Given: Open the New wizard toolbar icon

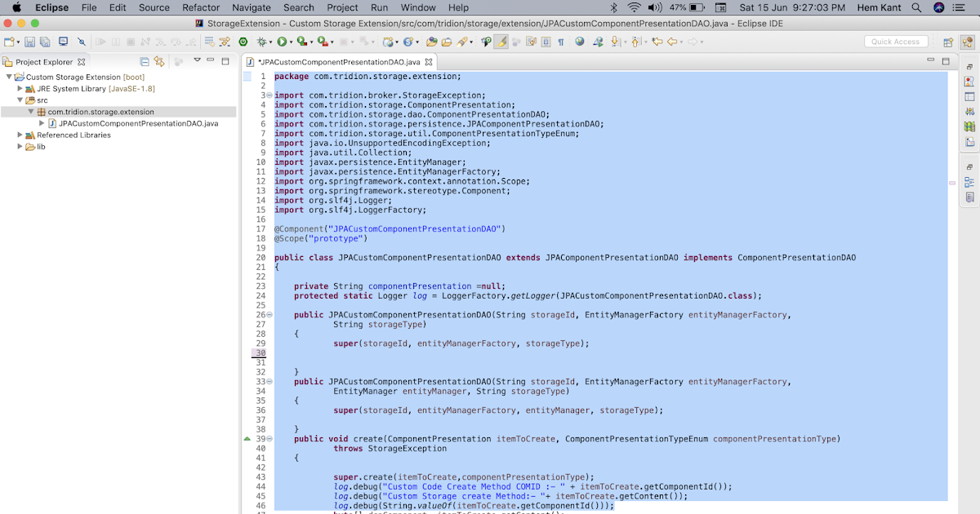Looking at the screenshot, I should [8, 41].
